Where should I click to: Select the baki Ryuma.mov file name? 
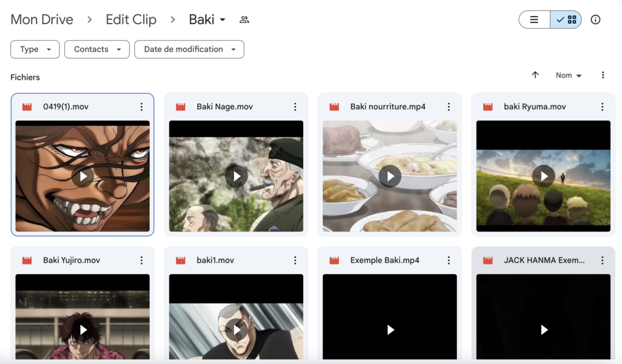(535, 106)
